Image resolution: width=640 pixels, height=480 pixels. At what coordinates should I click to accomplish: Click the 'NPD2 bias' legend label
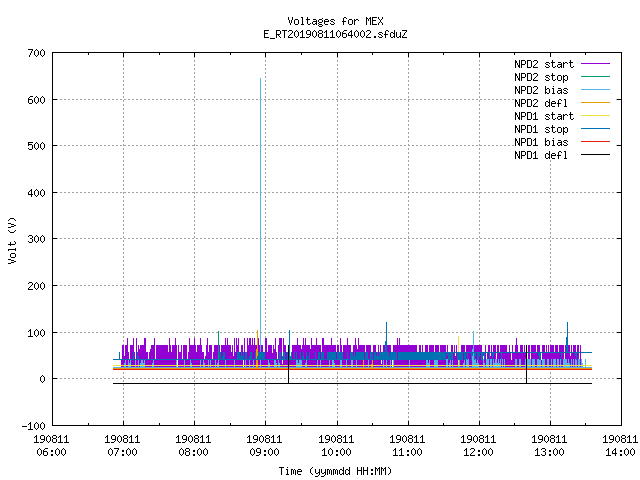coord(541,90)
